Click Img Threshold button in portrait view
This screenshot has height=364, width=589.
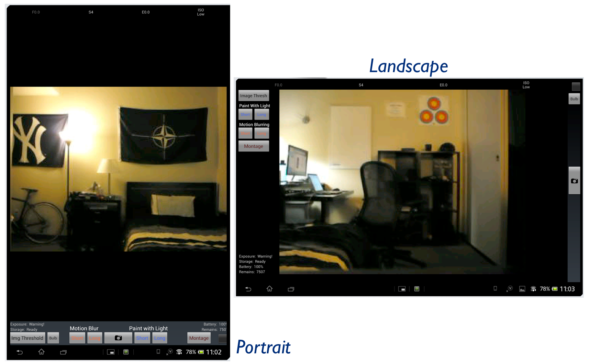[x=27, y=338]
